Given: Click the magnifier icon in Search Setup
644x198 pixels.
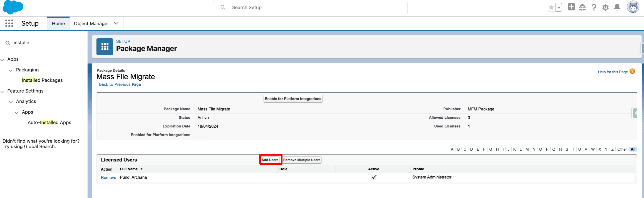Looking at the screenshot, I should 223,7.
